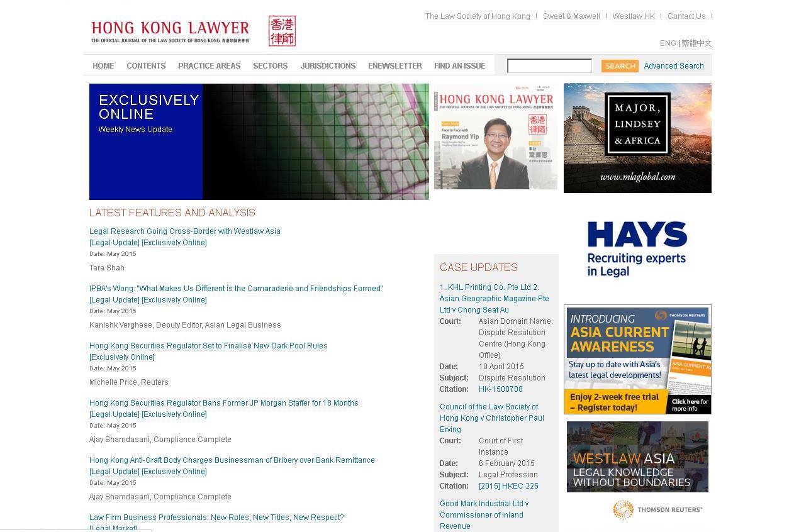
Task: Open Legal Research Going Cross-Border article
Action: tap(185, 231)
